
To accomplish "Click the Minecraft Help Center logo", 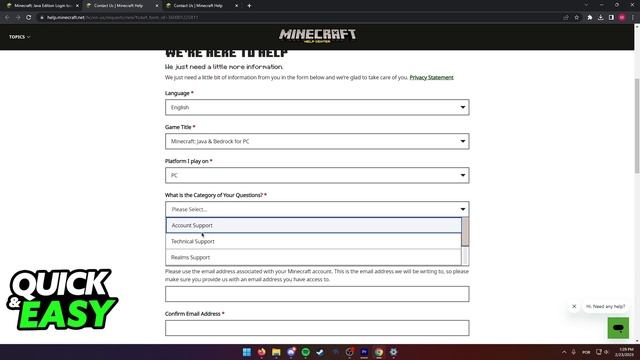I will click(317, 36).
